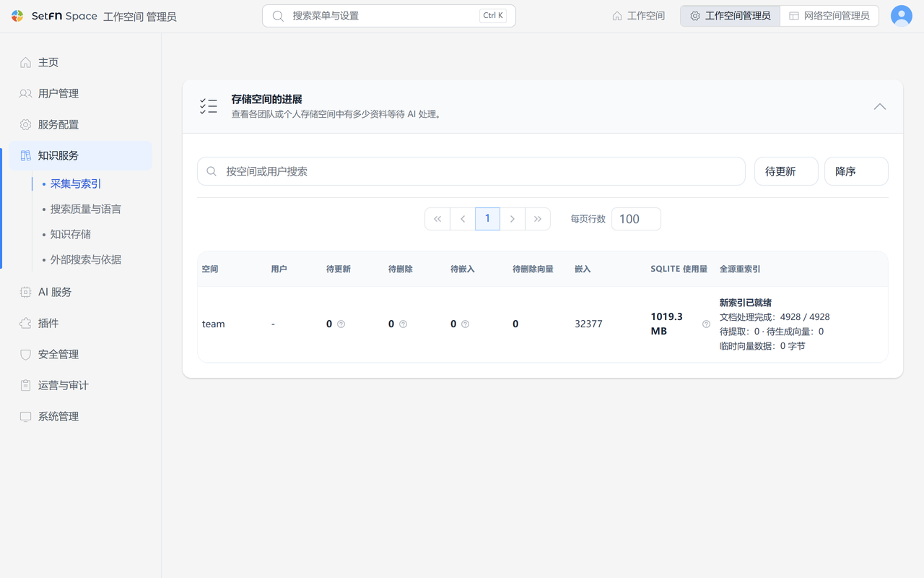Open 安全管理 in the sidebar
The height and width of the screenshot is (578, 924).
[x=81, y=354]
